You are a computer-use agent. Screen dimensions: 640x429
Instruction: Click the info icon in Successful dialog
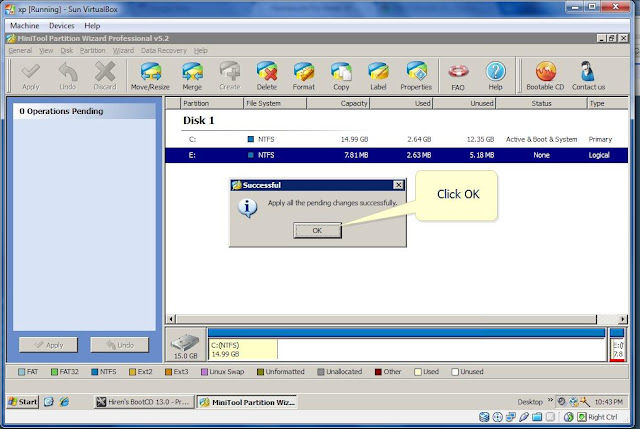pos(247,208)
